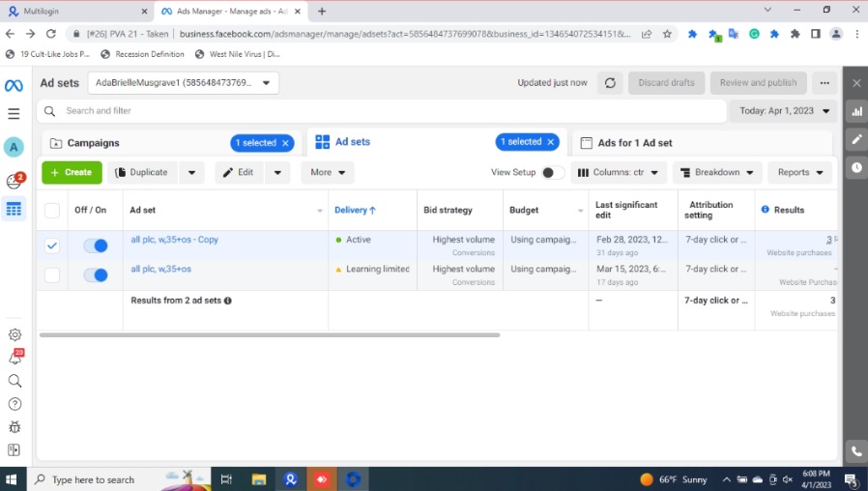868x491 pixels.
Task: Click Discard drafts button
Action: click(x=666, y=83)
